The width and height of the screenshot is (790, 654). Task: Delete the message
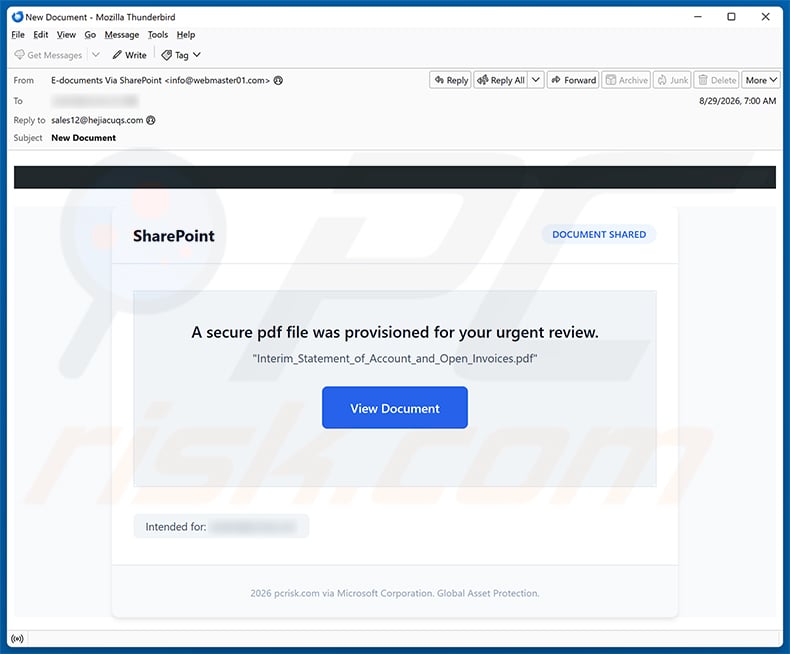pos(716,80)
